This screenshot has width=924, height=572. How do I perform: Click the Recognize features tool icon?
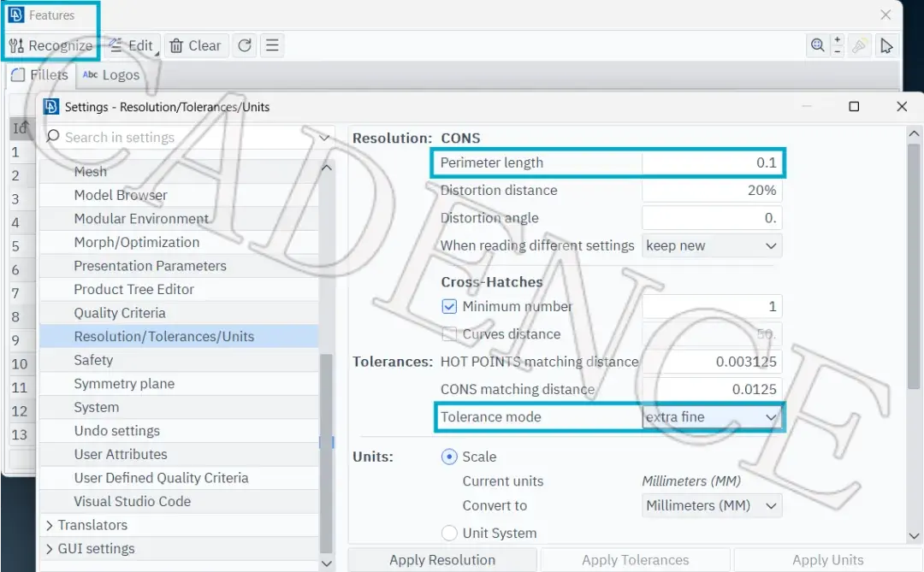click(16, 46)
